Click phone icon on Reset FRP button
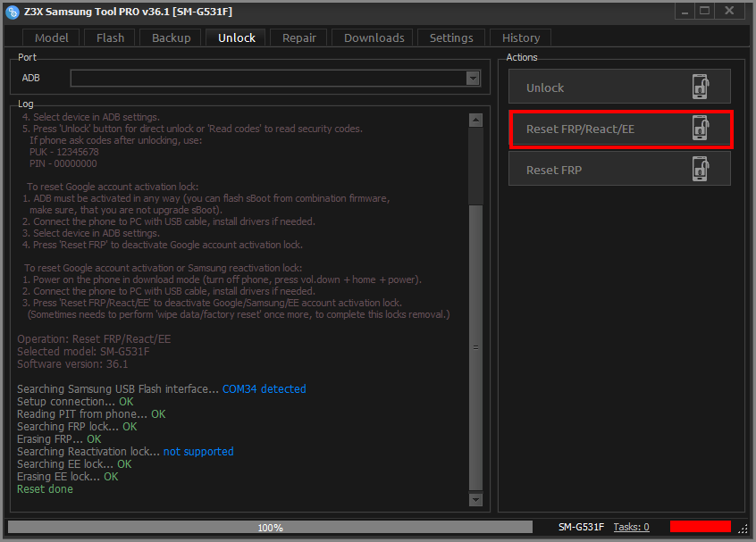The height and width of the screenshot is (542, 756). (x=701, y=169)
